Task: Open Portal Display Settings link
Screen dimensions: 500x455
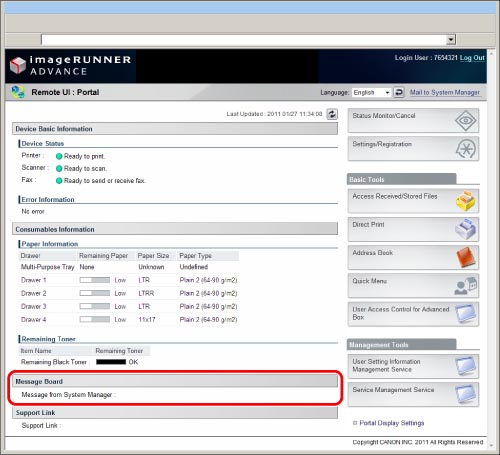Action: pyautogui.click(x=392, y=423)
